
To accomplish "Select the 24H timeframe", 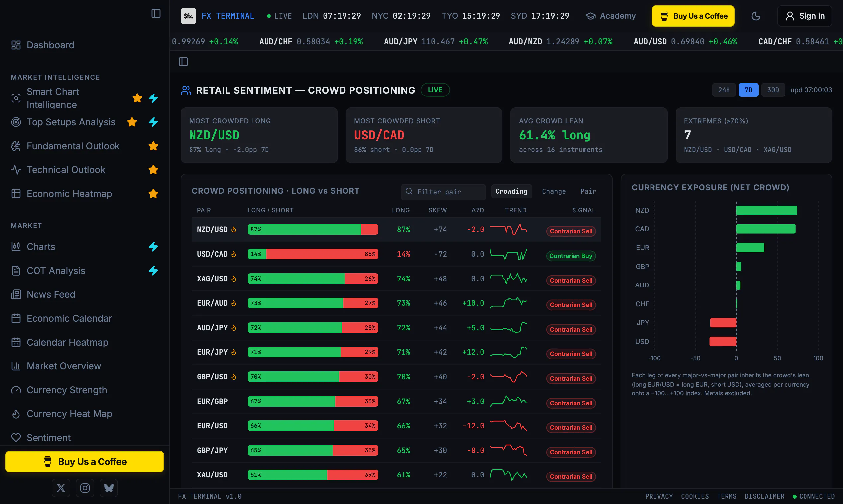I will tap(724, 90).
